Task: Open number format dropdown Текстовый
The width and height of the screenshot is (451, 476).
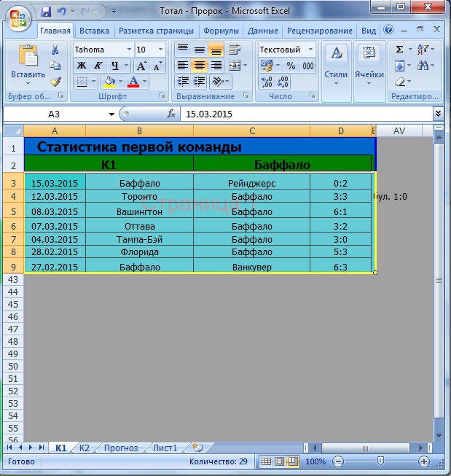Action: click(310, 50)
